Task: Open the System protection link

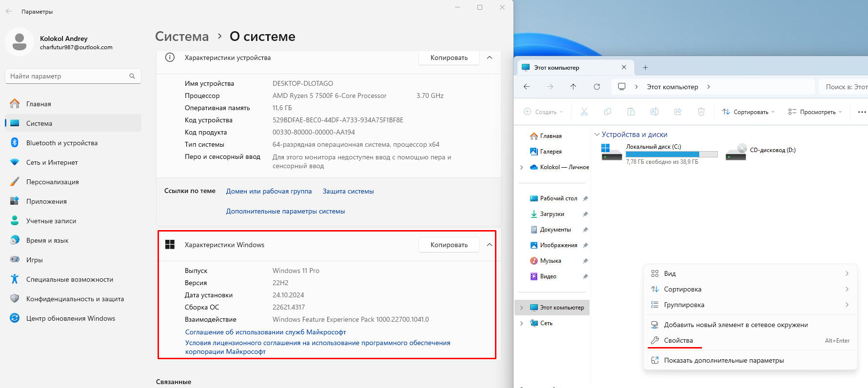Action: (x=348, y=192)
